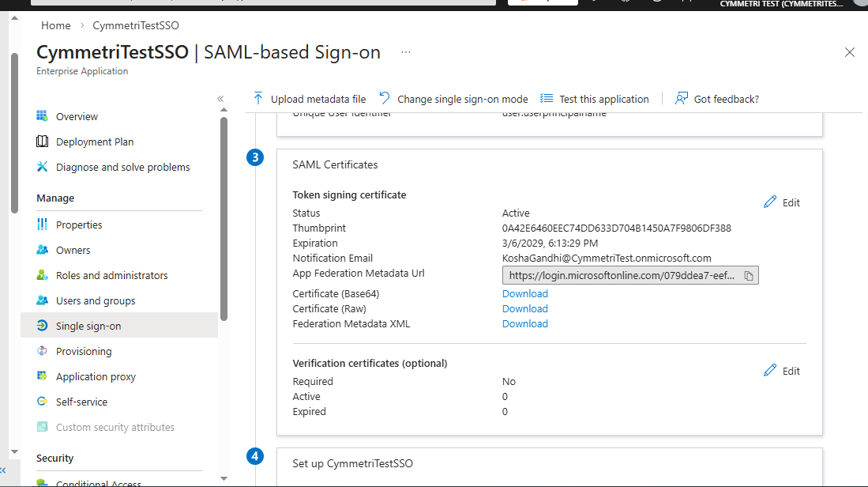This screenshot has height=487, width=868.
Task: Click the Set up CymmetriTestSSO heading
Action: pos(352,463)
